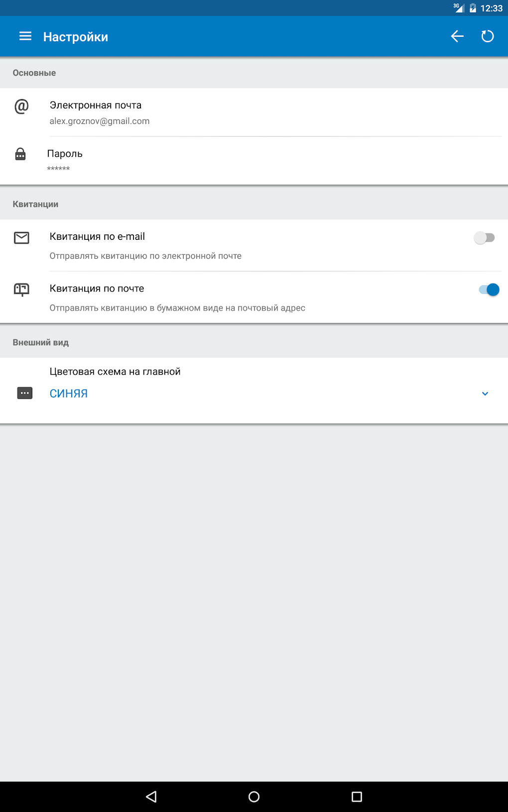Open the Электронная почта setting
The height and width of the screenshot is (812, 508).
pyautogui.click(x=96, y=105)
